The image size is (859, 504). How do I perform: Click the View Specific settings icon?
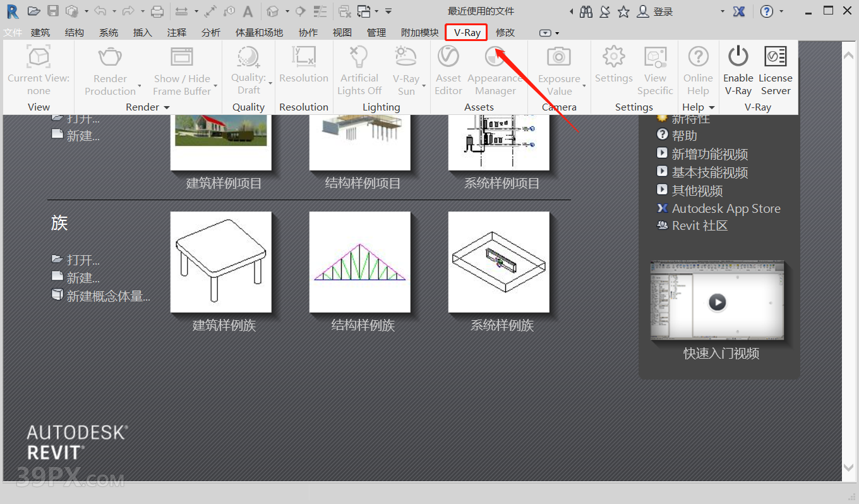[x=655, y=57]
